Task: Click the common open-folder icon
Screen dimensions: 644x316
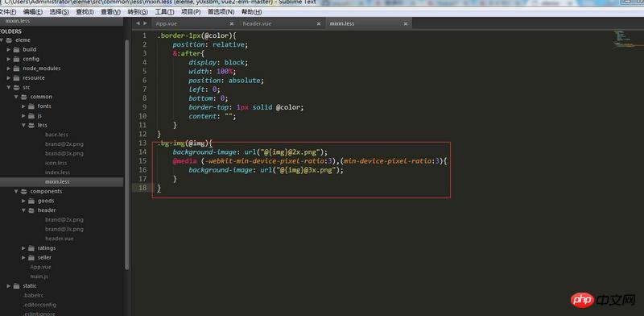Action: coord(24,97)
